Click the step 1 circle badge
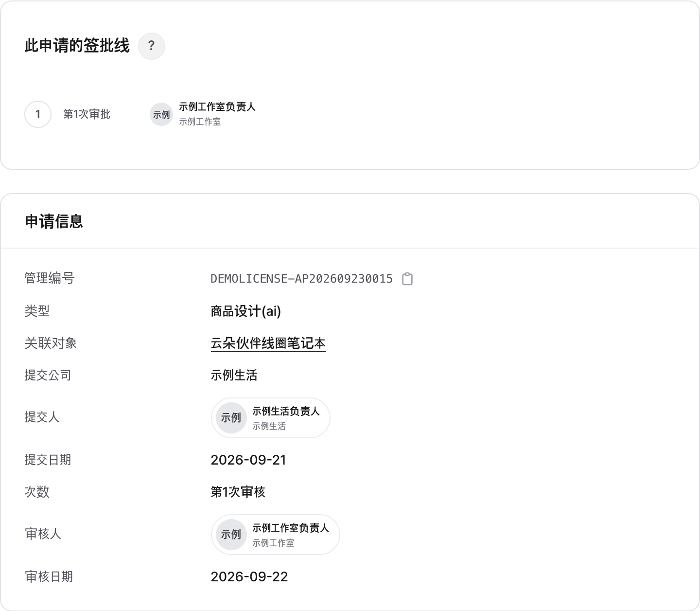 click(x=38, y=114)
